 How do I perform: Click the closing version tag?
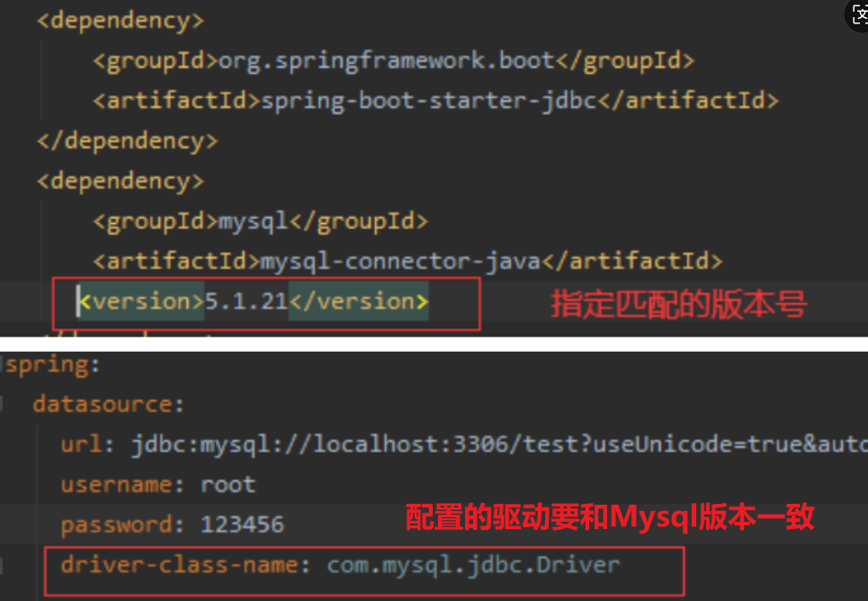(359, 301)
